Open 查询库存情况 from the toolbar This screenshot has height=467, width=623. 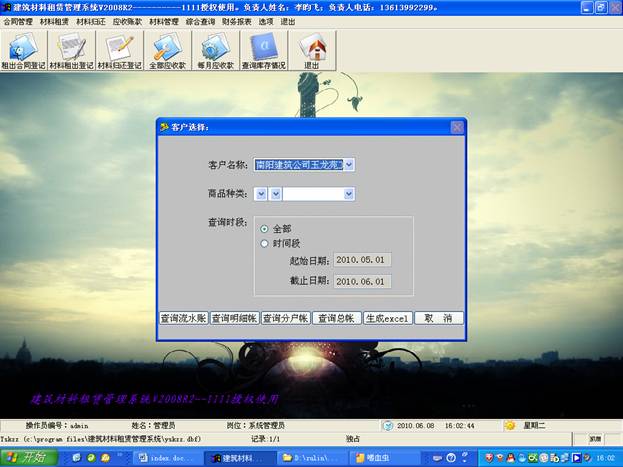coord(265,51)
